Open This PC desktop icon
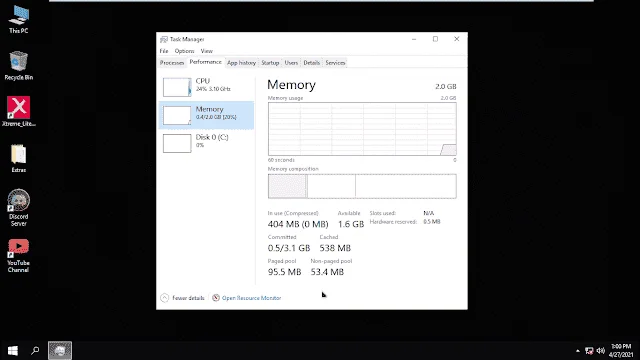640x360 pixels. point(18,19)
